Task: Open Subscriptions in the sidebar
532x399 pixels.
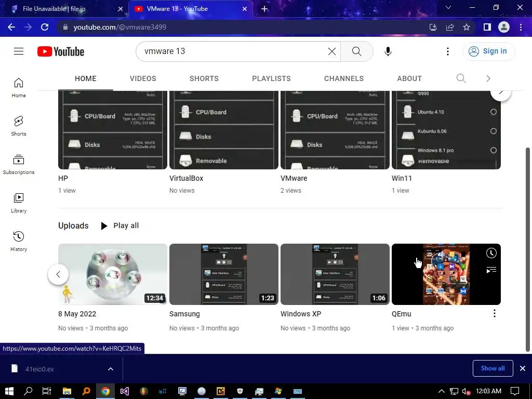Action: pyautogui.click(x=19, y=164)
